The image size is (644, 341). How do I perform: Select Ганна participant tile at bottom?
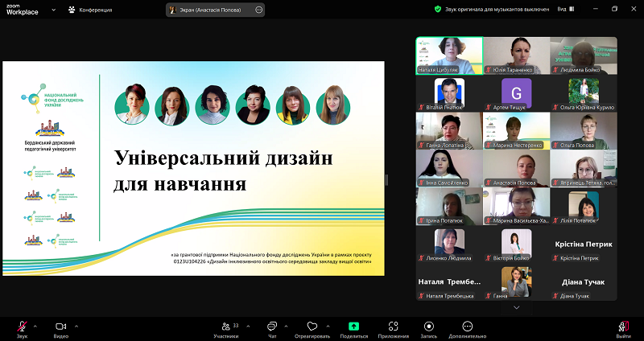tap(516, 282)
